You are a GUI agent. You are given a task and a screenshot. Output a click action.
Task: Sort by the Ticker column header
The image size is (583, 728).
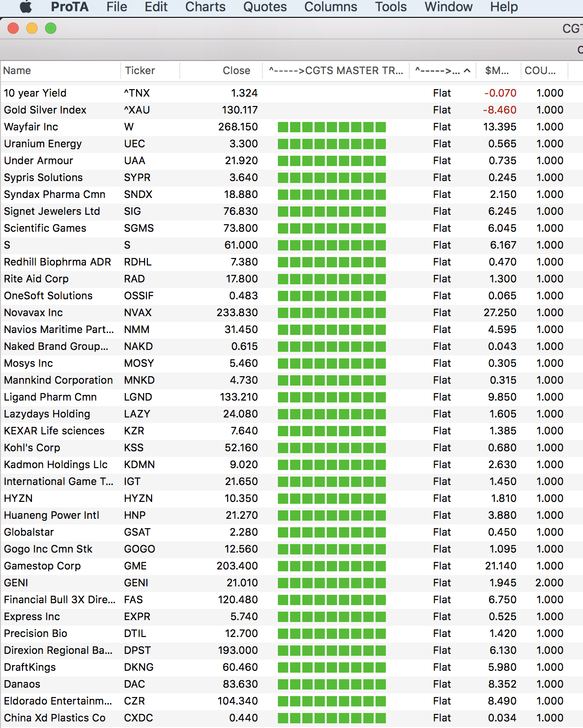(150, 71)
